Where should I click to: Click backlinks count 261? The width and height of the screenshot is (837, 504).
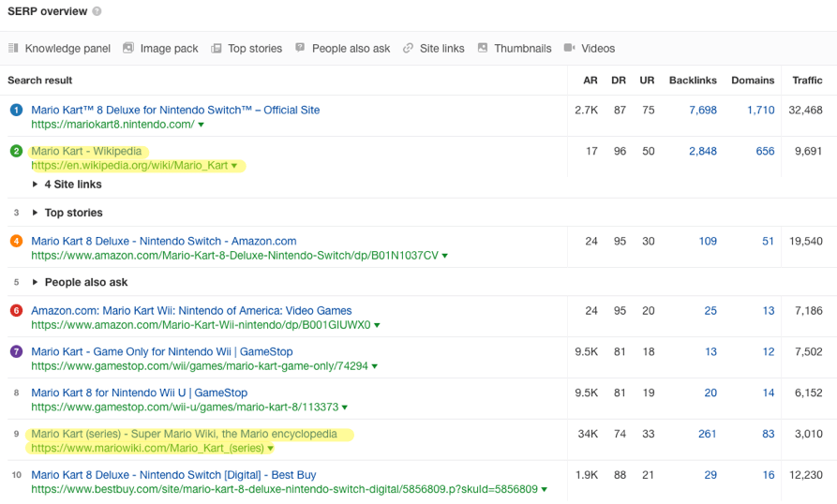point(708,434)
